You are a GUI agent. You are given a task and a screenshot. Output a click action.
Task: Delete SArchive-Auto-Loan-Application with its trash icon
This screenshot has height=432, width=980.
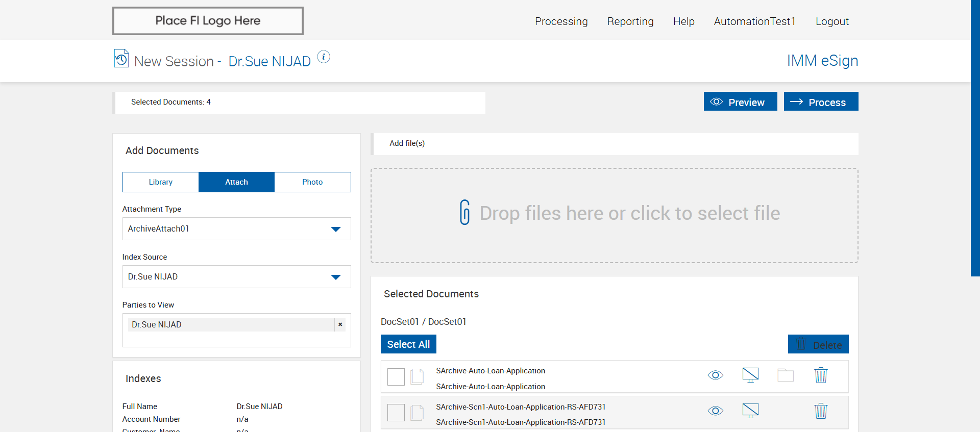coord(821,375)
